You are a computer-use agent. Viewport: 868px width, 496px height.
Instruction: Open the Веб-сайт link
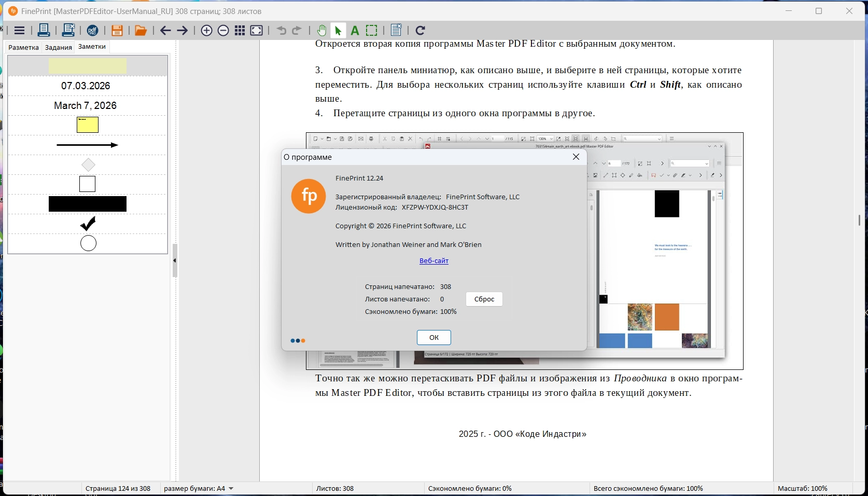(x=434, y=261)
